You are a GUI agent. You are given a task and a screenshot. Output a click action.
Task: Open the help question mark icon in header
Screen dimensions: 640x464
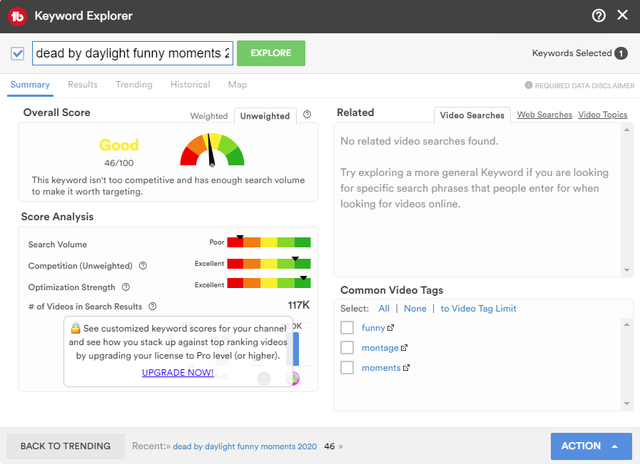[598, 16]
